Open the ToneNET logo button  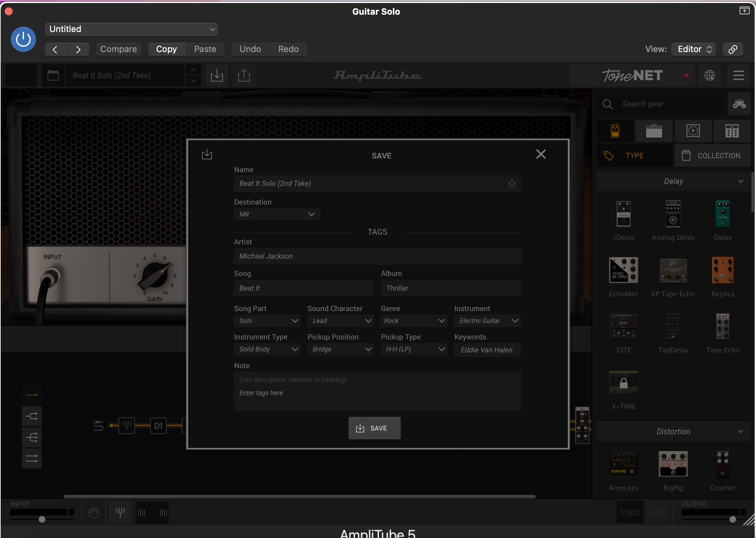(x=632, y=75)
